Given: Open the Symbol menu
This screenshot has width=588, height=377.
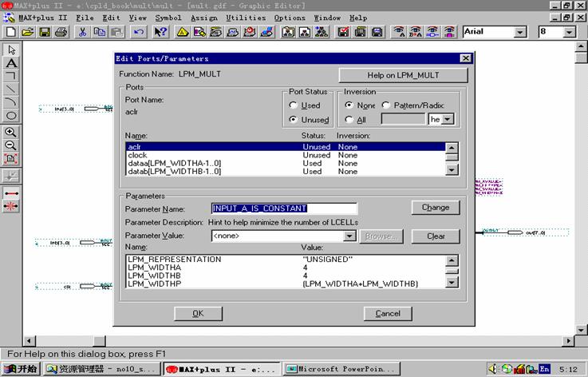Looking at the screenshot, I should pyautogui.click(x=168, y=18).
